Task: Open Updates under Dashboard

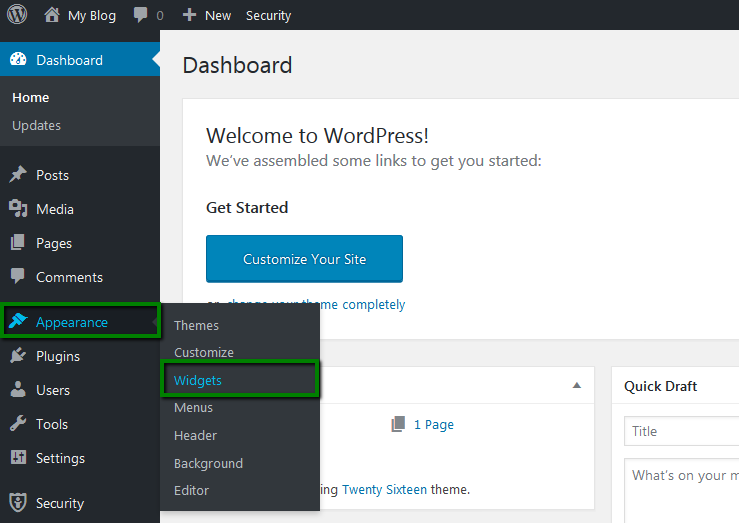Action: (x=36, y=125)
